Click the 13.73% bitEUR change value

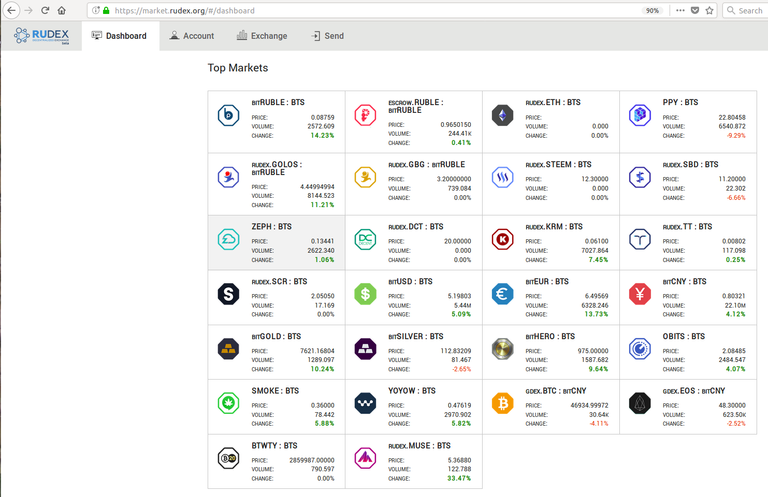click(x=596, y=314)
